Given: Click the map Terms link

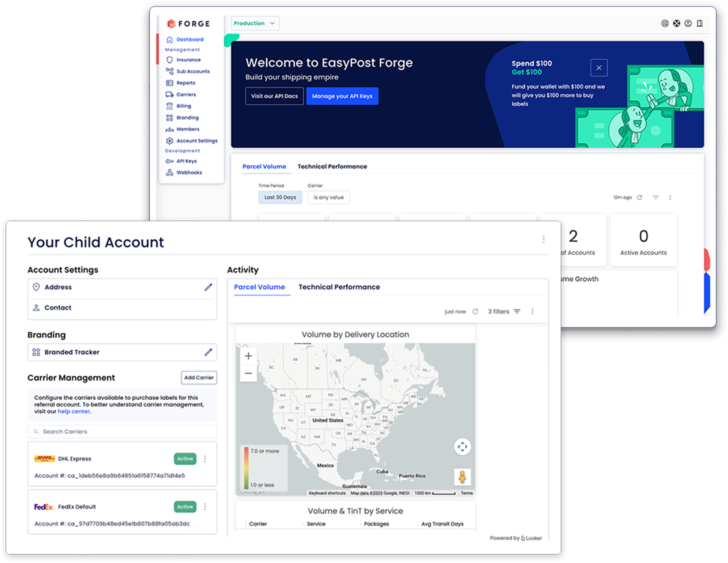Looking at the screenshot, I should coord(467,493).
